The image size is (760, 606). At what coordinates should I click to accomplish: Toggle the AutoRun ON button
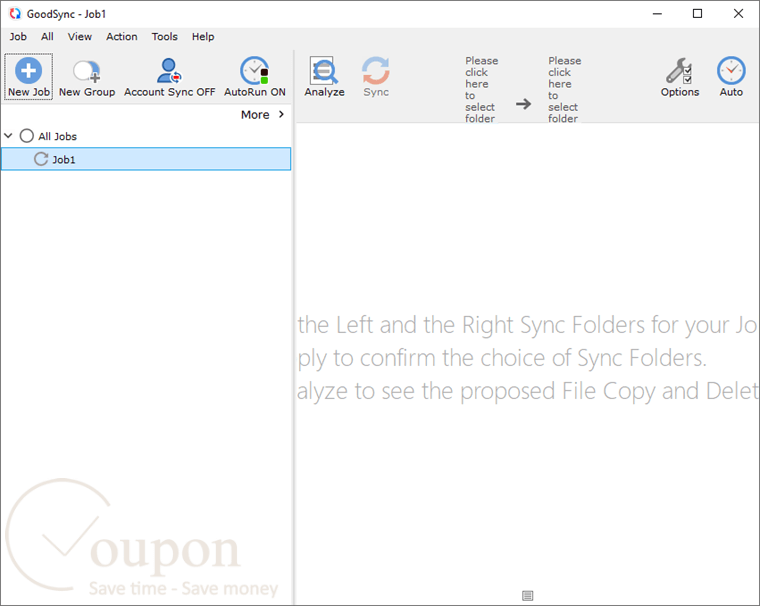[254, 77]
